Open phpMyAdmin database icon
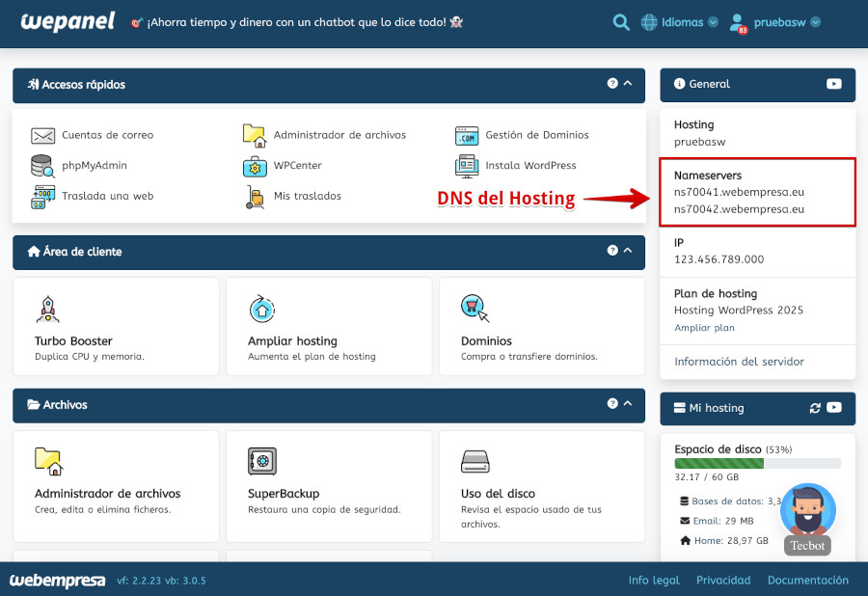This screenshot has height=596, width=868. pos(42,166)
